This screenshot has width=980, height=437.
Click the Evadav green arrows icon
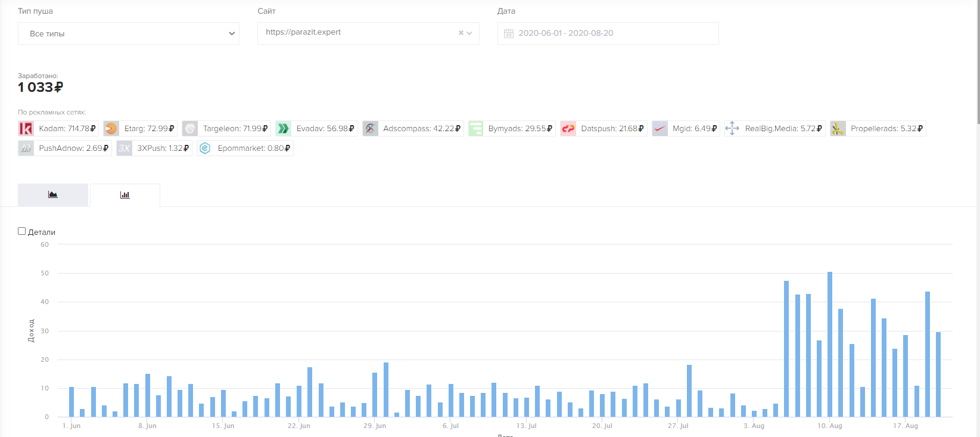(x=284, y=129)
